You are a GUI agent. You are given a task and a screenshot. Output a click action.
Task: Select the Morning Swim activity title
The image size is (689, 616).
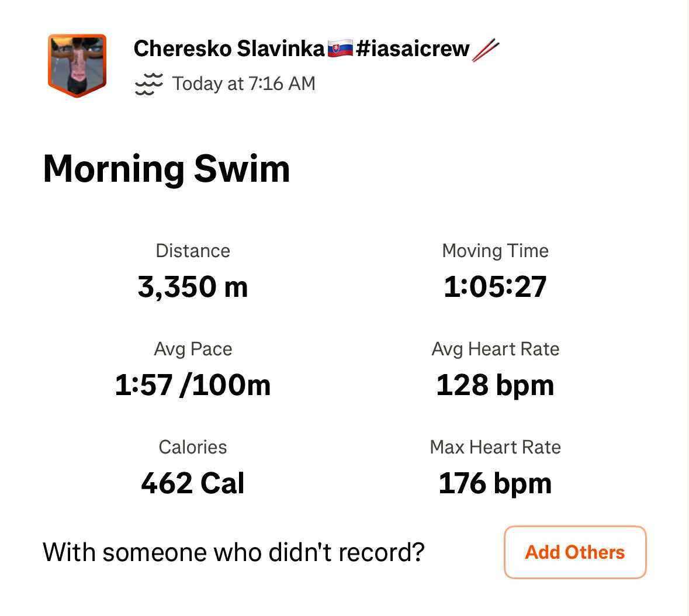click(x=167, y=169)
